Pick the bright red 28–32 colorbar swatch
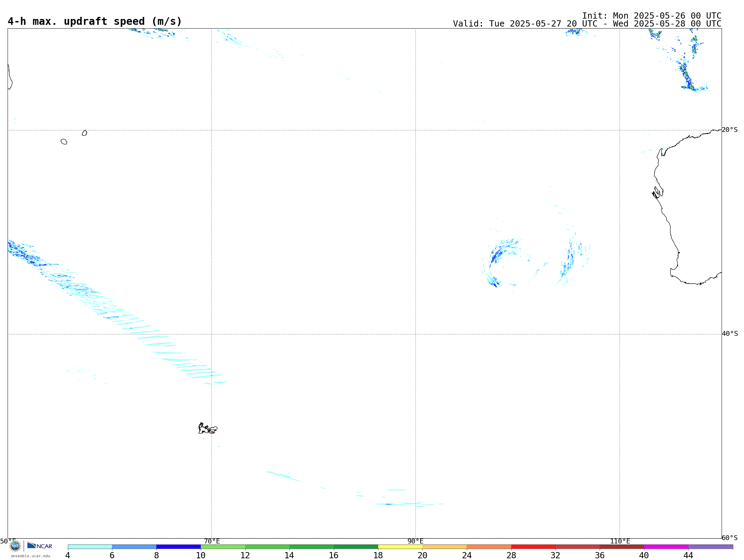This screenshot has width=744, height=560. click(x=534, y=547)
